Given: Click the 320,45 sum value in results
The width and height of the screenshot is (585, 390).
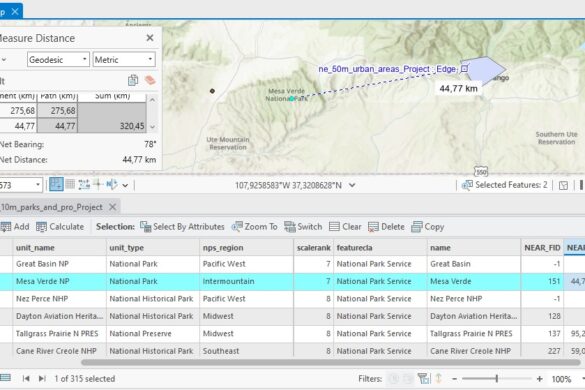Looking at the screenshot, I should click(132, 126).
